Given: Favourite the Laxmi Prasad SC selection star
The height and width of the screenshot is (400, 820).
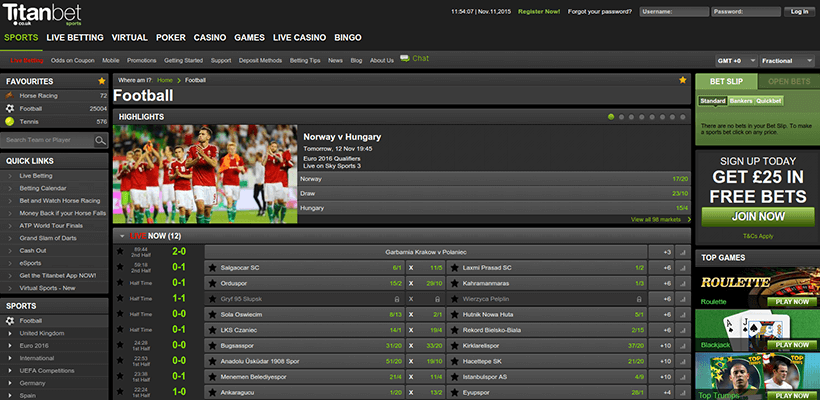Looking at the screenshot, I should tap(454, 268).
